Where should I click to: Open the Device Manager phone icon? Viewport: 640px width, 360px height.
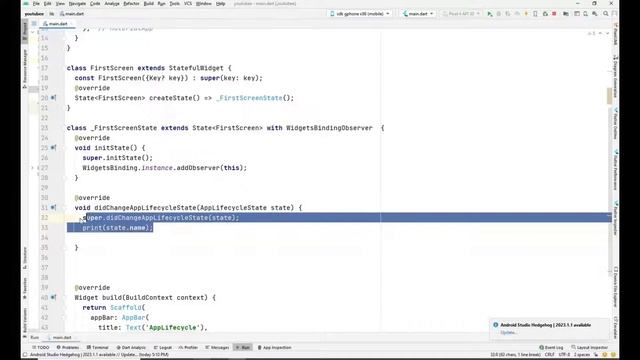pyautogui.click(x=535, y=13)
